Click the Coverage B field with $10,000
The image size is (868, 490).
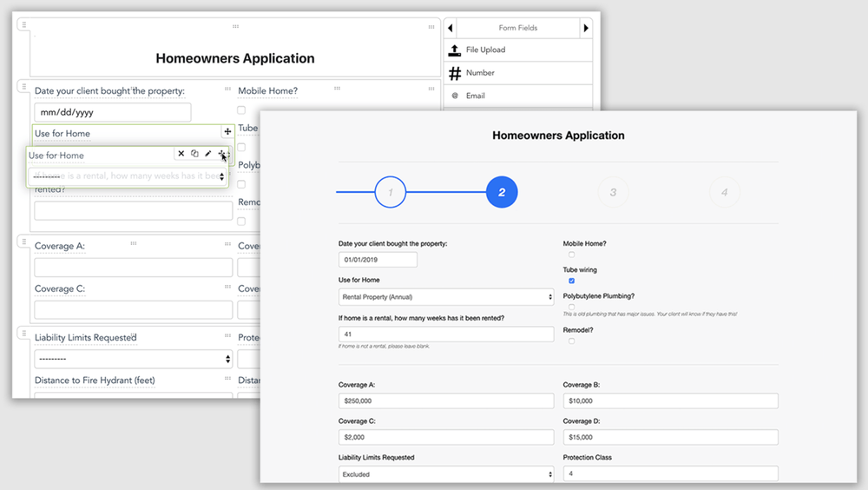click(671, 401)
